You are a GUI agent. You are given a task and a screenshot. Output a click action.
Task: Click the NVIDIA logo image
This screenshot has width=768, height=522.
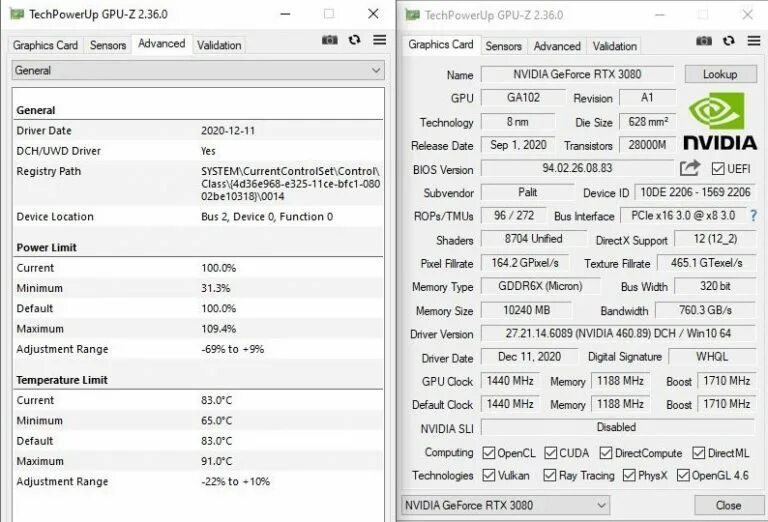720,121
